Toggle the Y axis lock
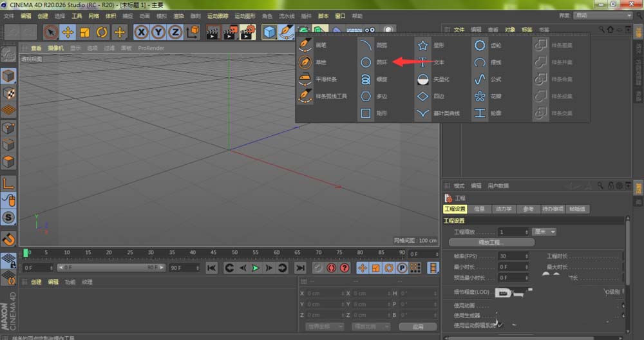This screenshot has height=340, width=644. click(x=158, y=32)
